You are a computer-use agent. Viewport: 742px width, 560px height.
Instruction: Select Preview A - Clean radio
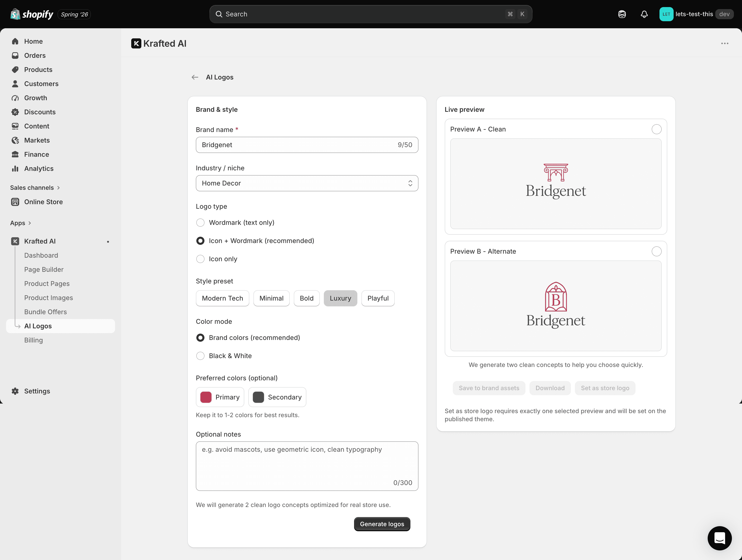click(x=656, y=129)
